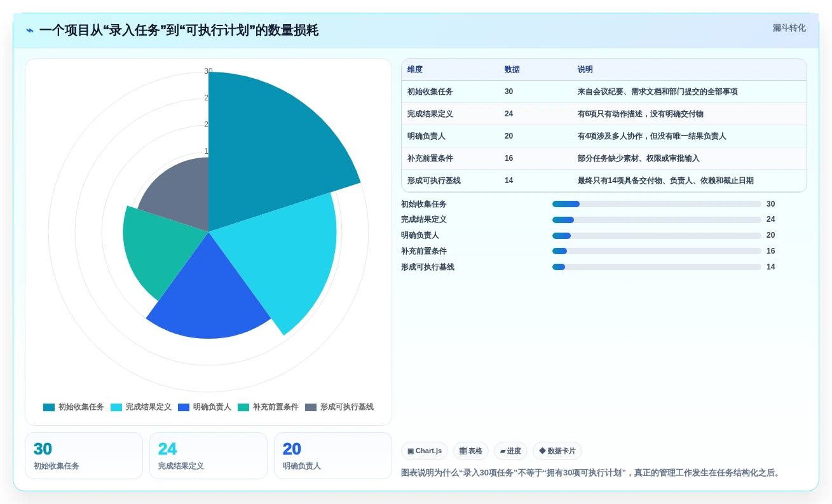832x504 pixels.
Task: Toggle 完成结果定义 legend swatch
Action: click(x=116, y=407)
